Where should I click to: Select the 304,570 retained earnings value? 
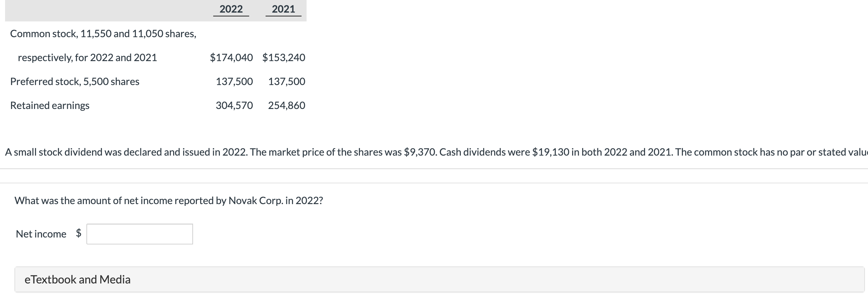pyautogui.click(x=235, y=105)
